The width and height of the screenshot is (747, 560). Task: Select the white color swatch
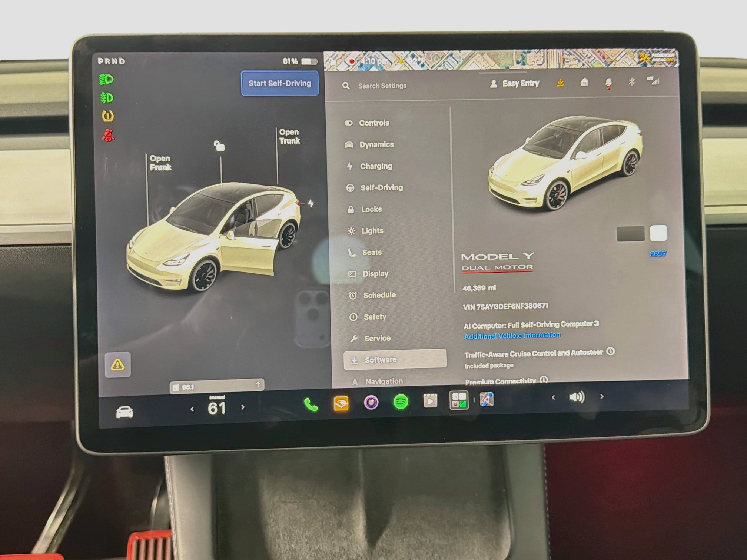click(x=658, y=233)
